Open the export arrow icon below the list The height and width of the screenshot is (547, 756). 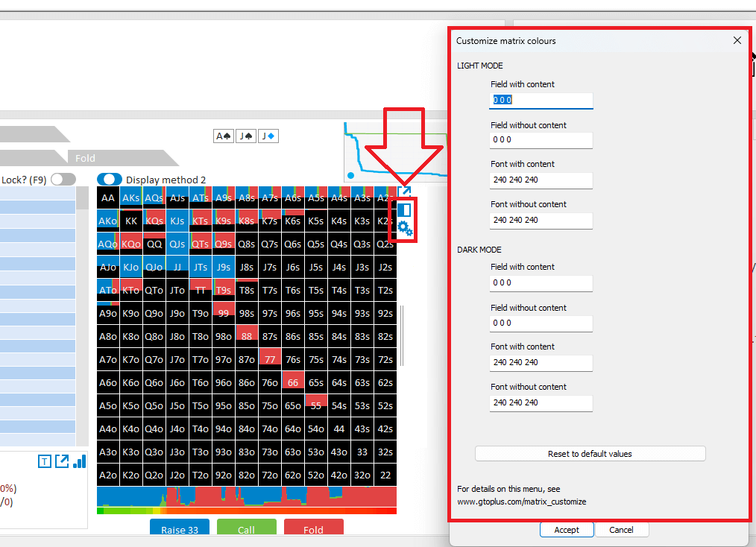point(62,461)
